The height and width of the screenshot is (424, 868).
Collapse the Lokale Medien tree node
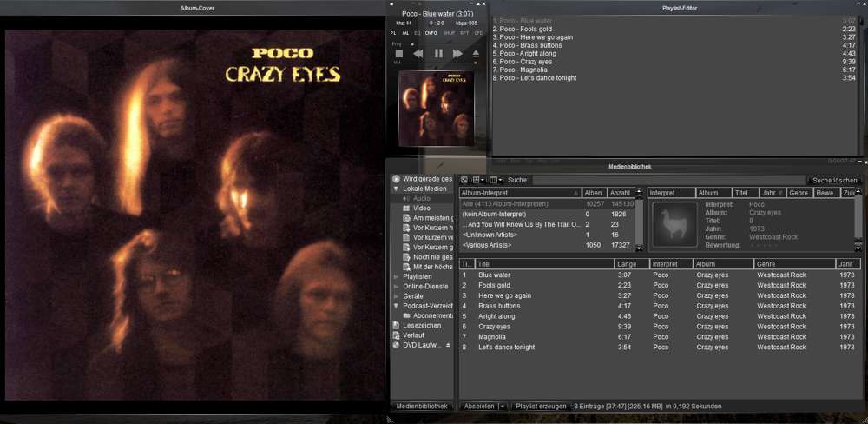397,189
